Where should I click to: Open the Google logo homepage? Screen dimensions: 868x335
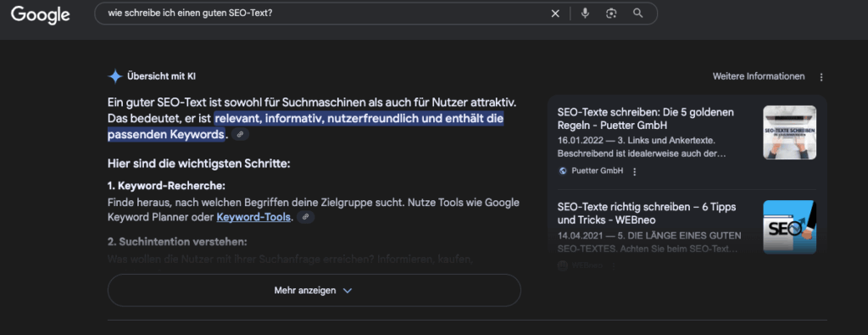click(41, 14)
